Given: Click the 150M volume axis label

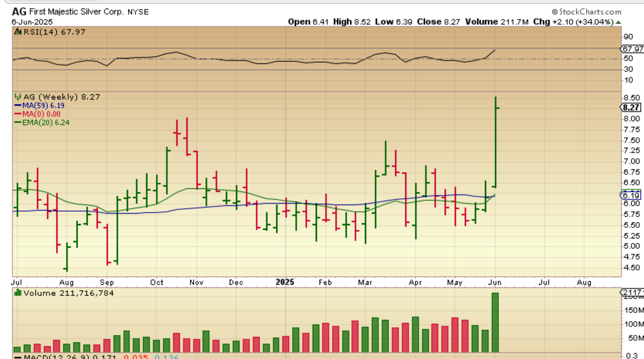Looking at the screenshot, I should pos(634,311).
